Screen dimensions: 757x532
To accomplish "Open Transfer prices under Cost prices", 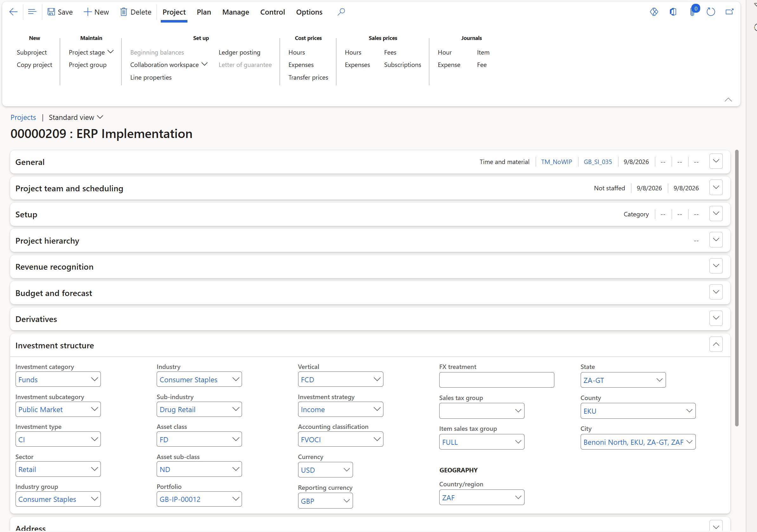I will point(308,77).
